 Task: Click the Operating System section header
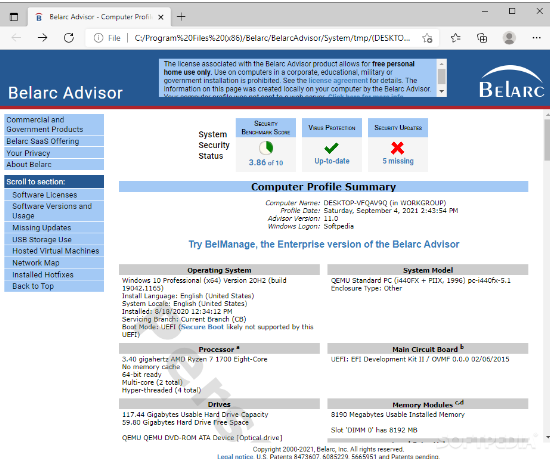pos(219,270)
